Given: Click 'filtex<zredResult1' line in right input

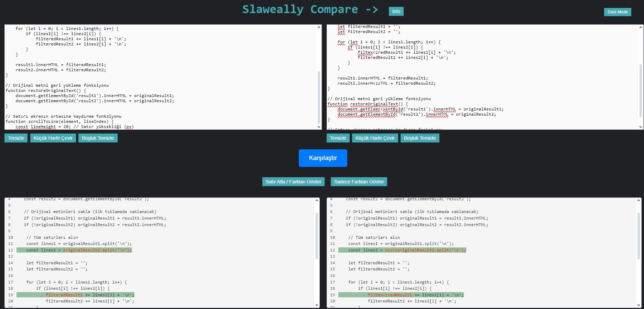Looking at the screenshot, I should [407, 52].
